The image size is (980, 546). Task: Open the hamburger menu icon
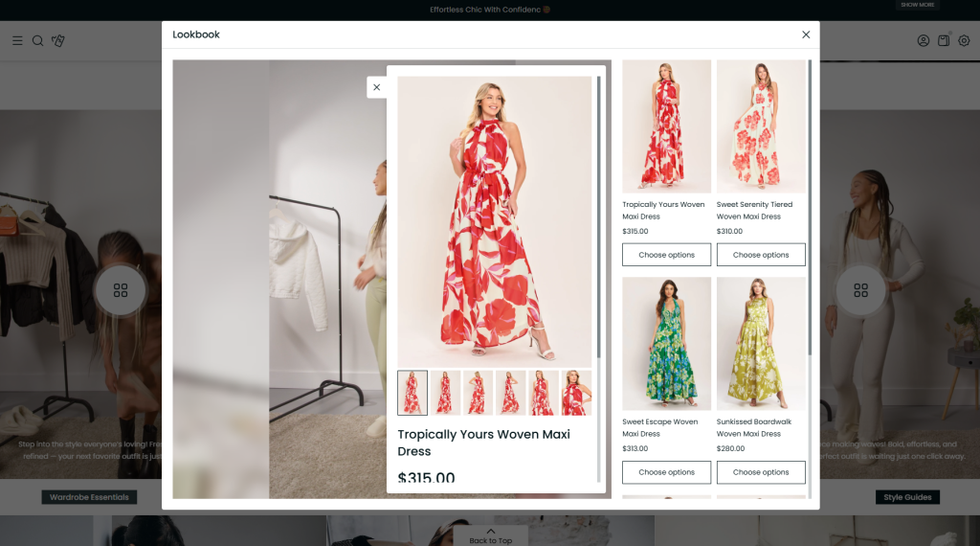(x=17, y=40)
